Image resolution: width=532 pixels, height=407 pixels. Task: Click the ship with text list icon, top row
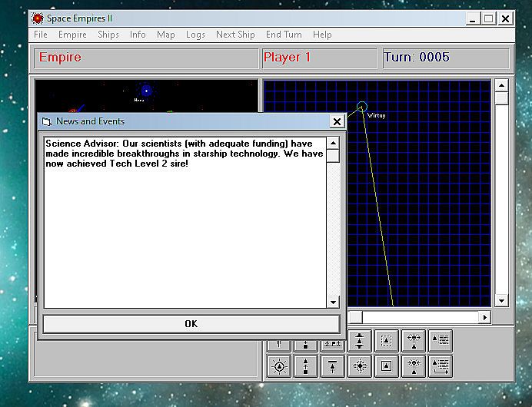tap(441, 339)
